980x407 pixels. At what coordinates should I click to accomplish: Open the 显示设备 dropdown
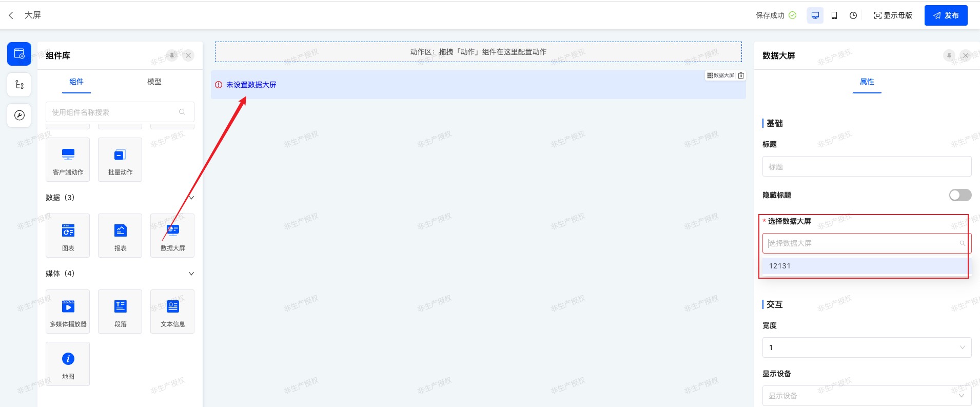[x=867, y=395]
